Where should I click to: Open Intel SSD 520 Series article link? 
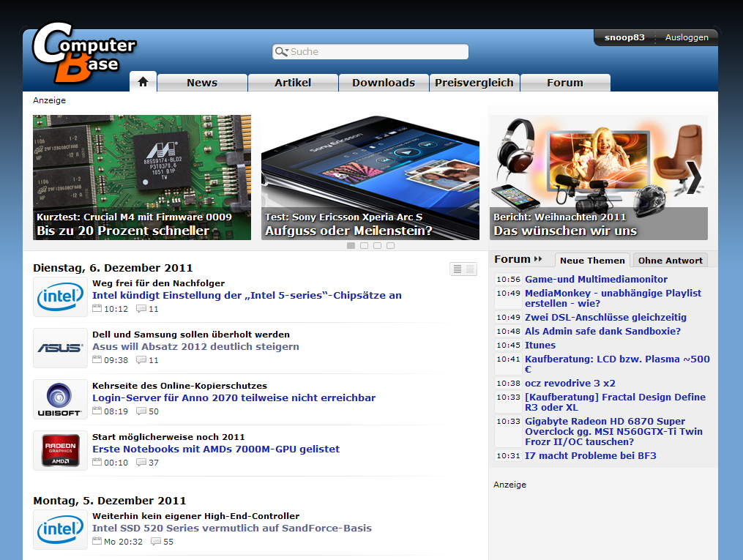(x=232, y=528)
